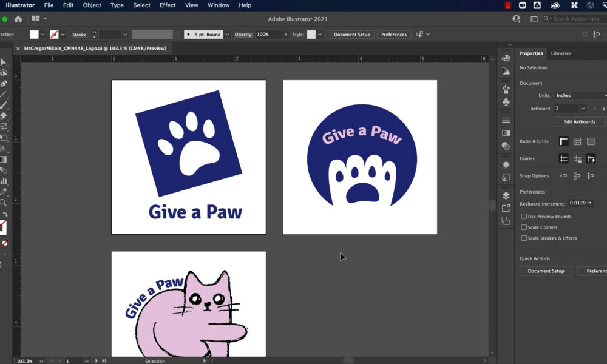Switch to the Libraries tab
This screenshot has height=364, width=607.
click(561, 53)
